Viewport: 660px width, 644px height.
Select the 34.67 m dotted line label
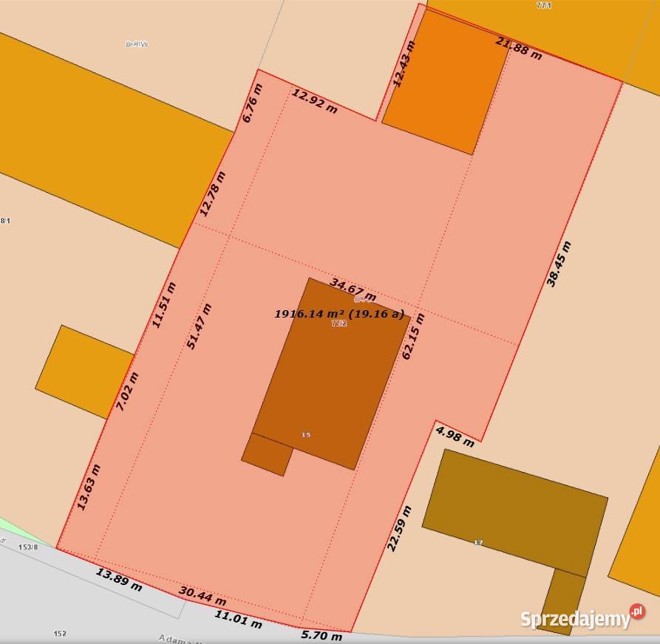point(353,289)
